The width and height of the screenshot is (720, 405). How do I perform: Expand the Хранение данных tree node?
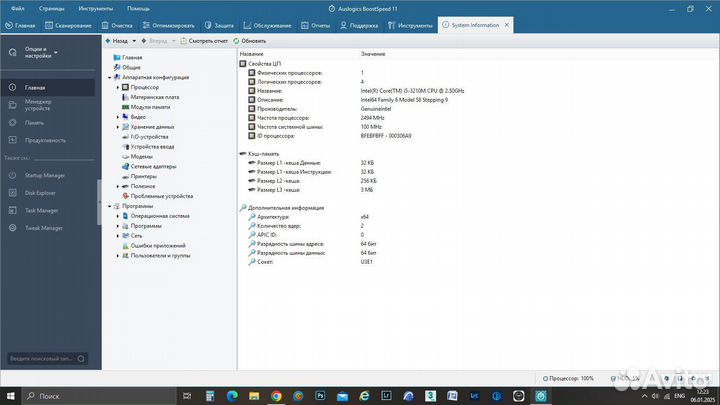click(x=118, y=127)
